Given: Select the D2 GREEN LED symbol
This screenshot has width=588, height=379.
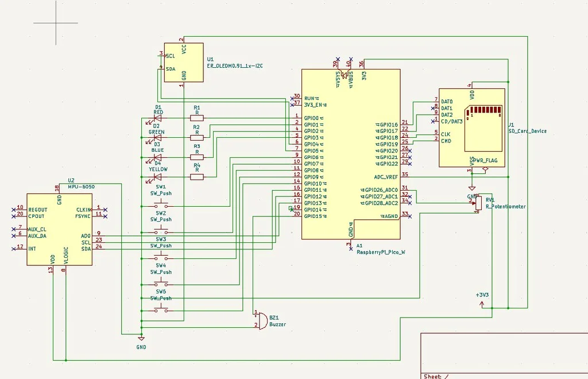Looking at the screenshot, I should (x=157, y=138).
